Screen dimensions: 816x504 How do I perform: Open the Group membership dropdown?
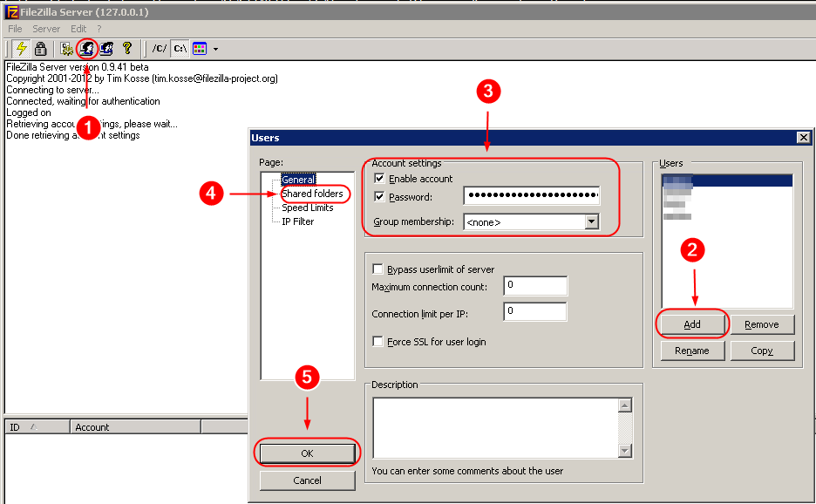[x=591, y=221]
